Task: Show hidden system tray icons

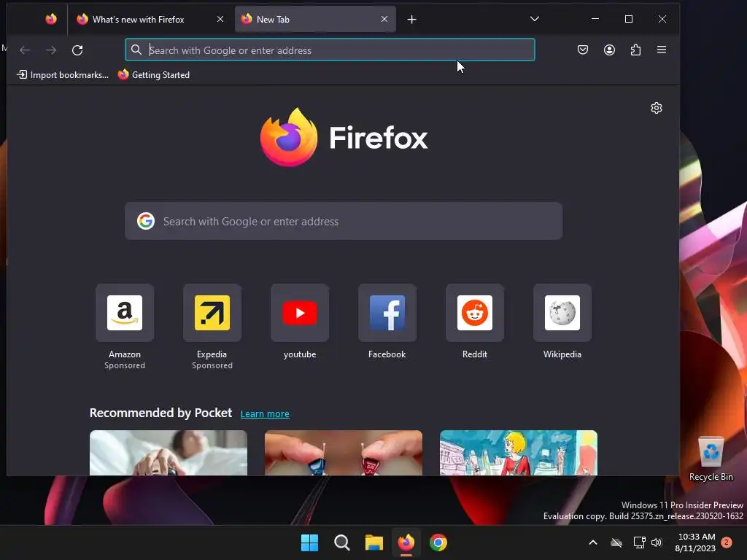Action: click(593, 542)
